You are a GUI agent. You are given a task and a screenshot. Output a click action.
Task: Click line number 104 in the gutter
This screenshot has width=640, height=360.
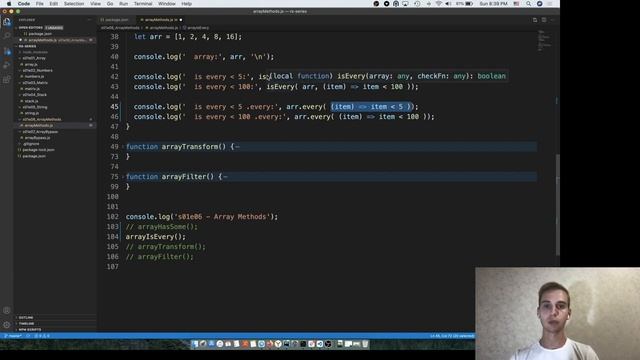(x=112, y=237)
